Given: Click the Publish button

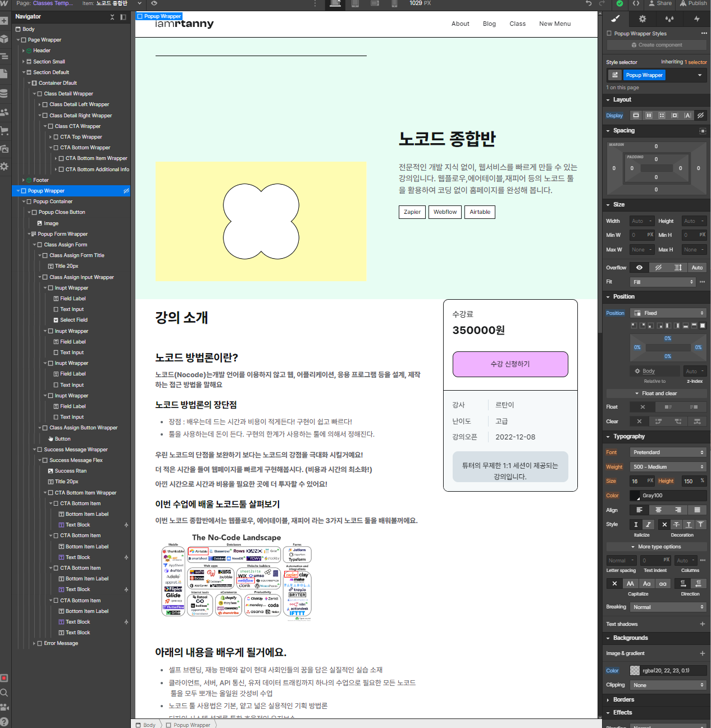Looking at the screenshot, I should (694, 3).
